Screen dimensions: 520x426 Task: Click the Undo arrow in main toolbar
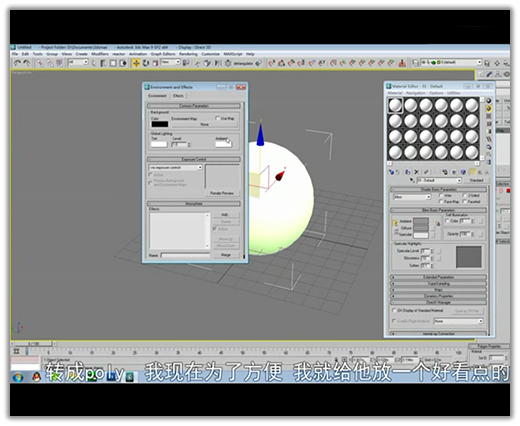[x=18, y=63]
